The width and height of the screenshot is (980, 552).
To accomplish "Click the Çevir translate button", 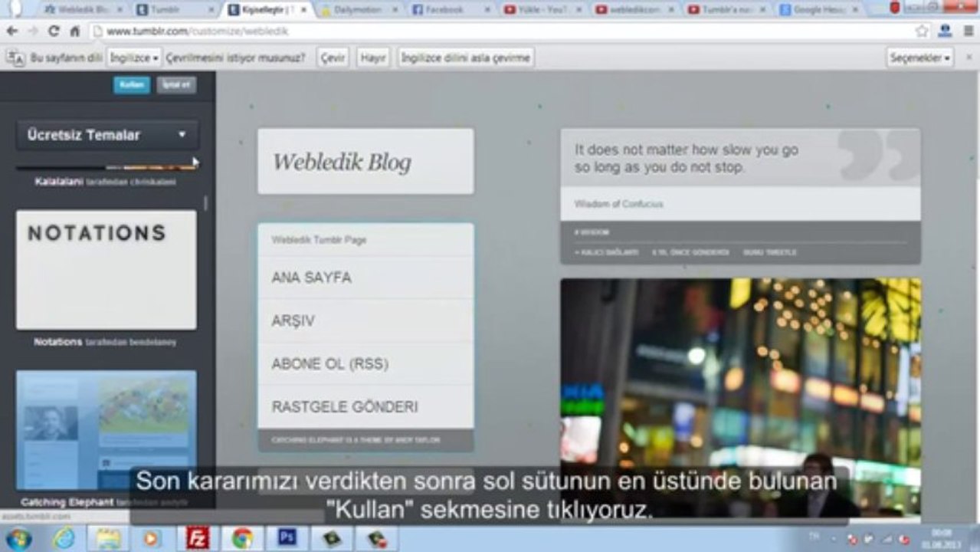I will tap(333, 58).
